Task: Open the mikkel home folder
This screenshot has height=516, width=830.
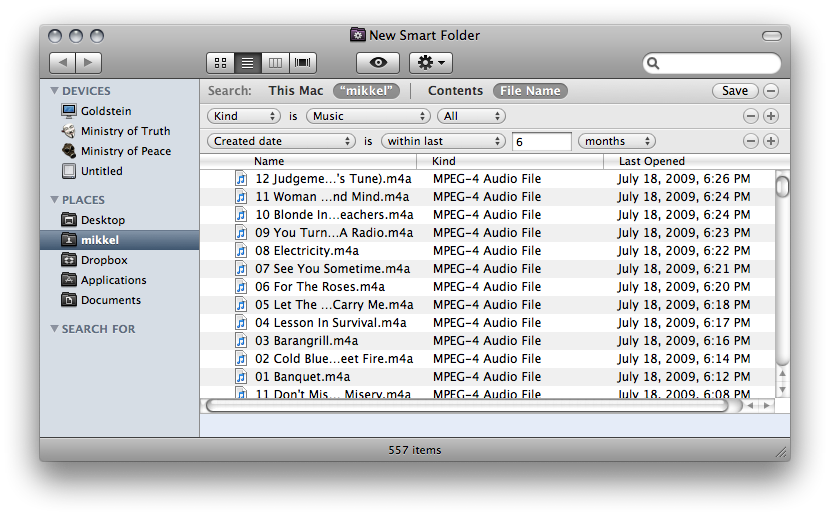Action: point(120,240)
